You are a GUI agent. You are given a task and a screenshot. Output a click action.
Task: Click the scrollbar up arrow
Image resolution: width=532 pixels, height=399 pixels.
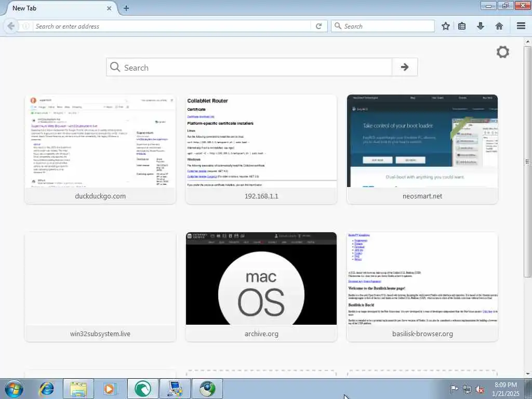pos(527,42)
